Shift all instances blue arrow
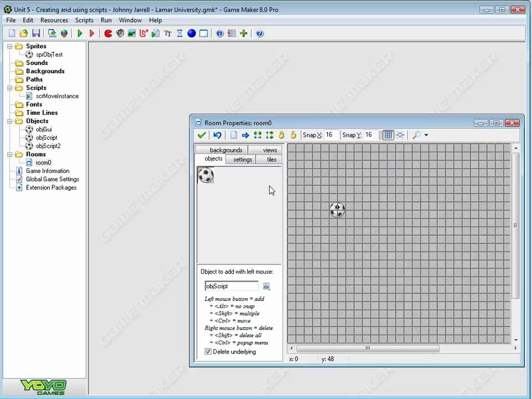 (245, 135)
